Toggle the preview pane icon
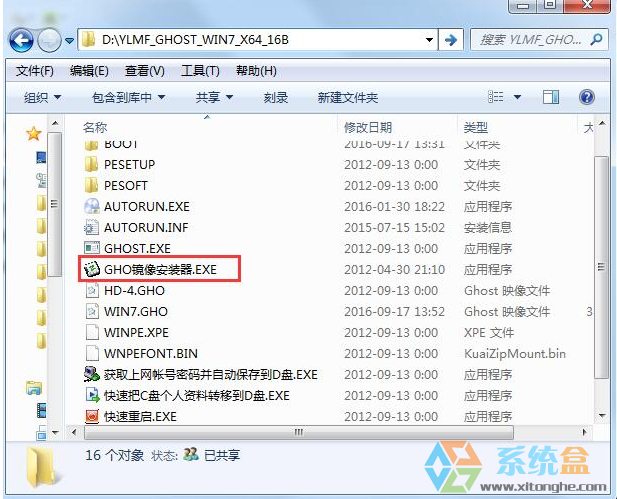 click(550, 97)
